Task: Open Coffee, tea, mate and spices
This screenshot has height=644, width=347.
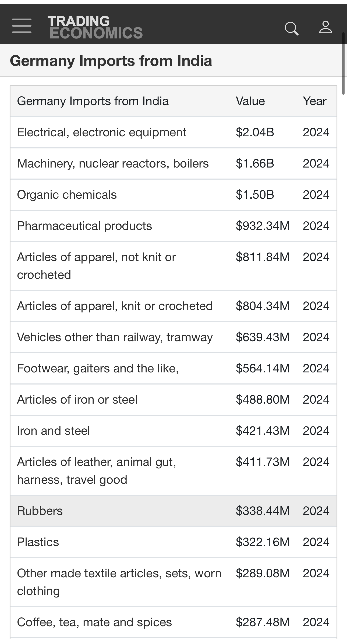Action: pos(94,622)
